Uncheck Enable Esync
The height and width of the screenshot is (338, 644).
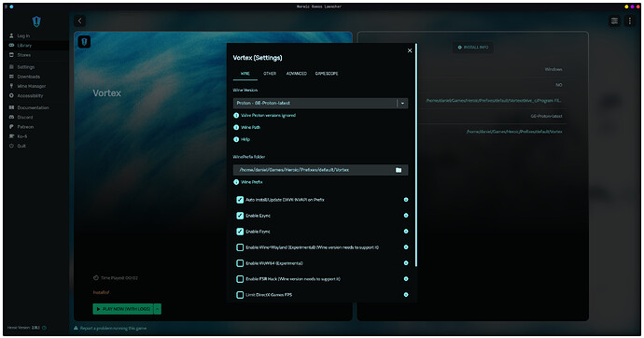point(240,216)
